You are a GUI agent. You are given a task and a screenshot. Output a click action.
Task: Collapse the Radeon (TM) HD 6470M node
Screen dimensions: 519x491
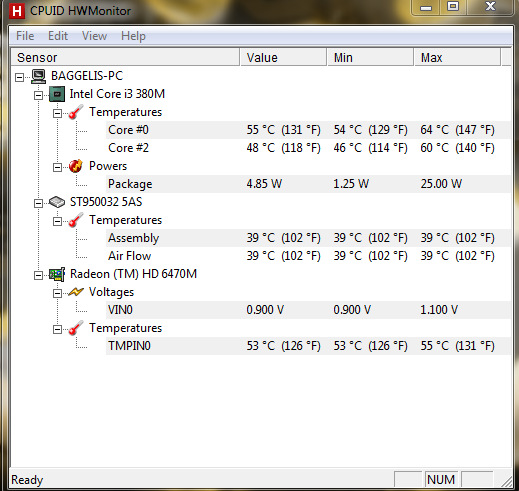point(38,275)
